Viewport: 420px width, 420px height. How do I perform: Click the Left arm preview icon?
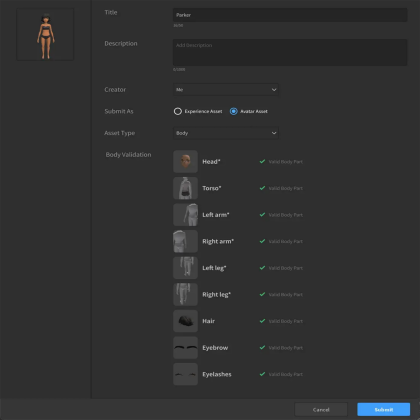point(185,215)
